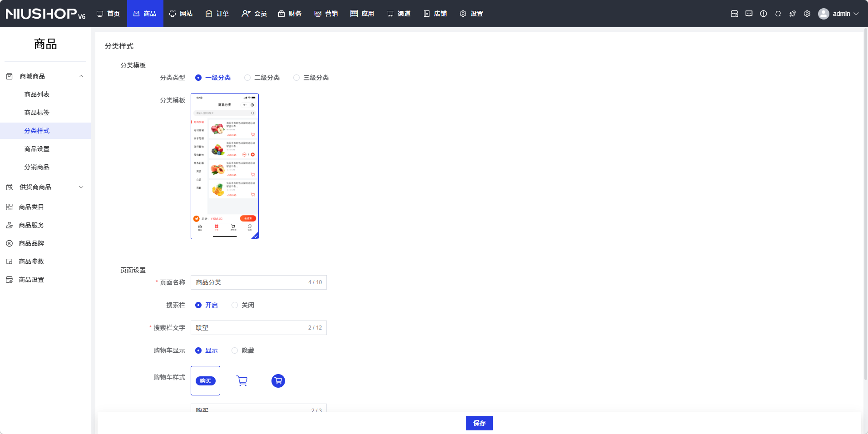This screenshot has width=868, height=434.
Task: Select the outlined cart icon style
Action: click(x=242, y=381)
